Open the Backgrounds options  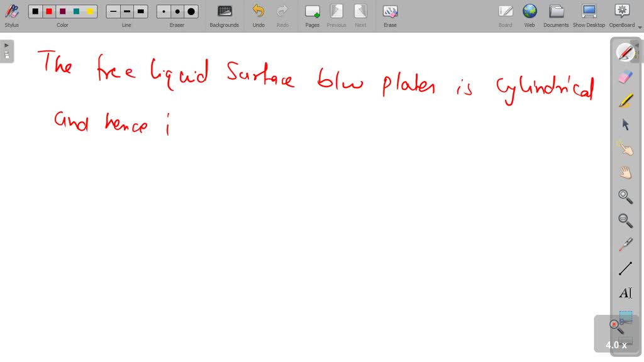(x=225, y=16)
